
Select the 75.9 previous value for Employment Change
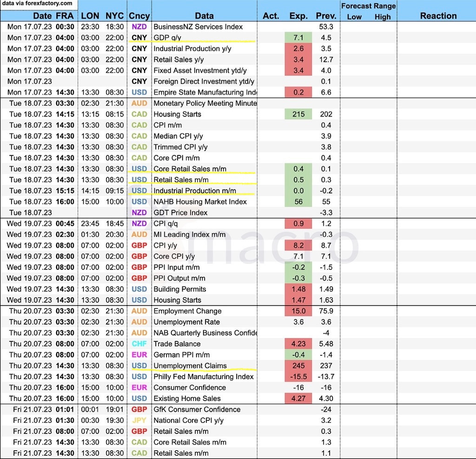tap(326, 311)
